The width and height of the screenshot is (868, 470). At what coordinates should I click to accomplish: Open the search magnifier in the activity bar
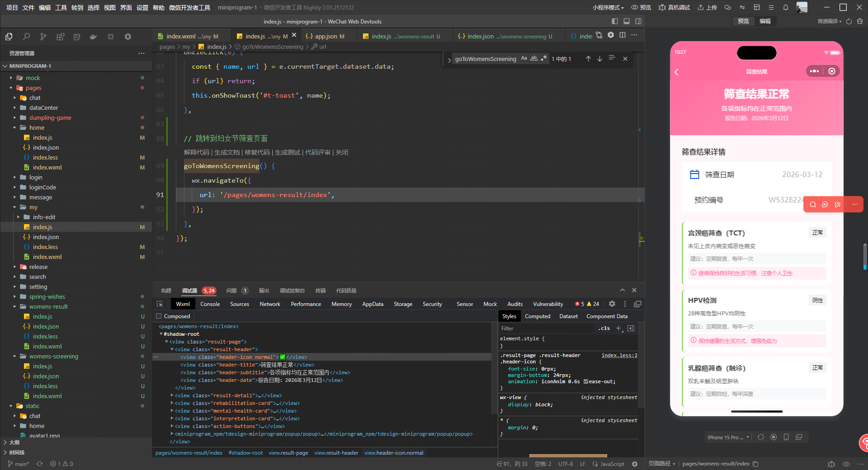[26, 37]
